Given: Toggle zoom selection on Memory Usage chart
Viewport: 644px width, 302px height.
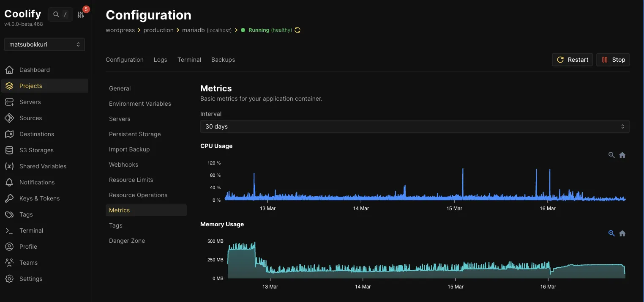Looking at the screenshot, I should [x=611, y=233].
